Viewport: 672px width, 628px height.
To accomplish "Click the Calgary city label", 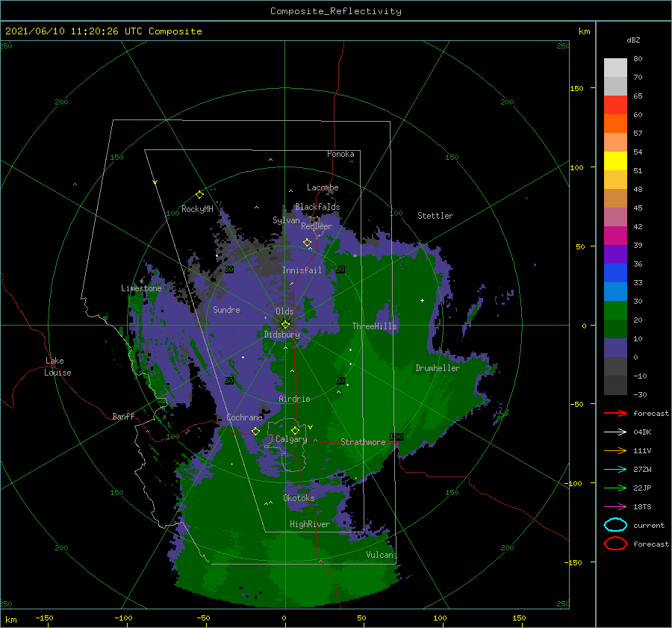I will click(x=291, y=439).
